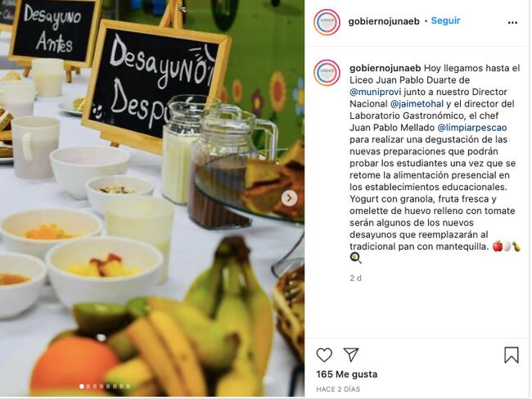Open the breakfast table photo
Viewport: 532px width, 399px height.
click(x=152, y=198)
